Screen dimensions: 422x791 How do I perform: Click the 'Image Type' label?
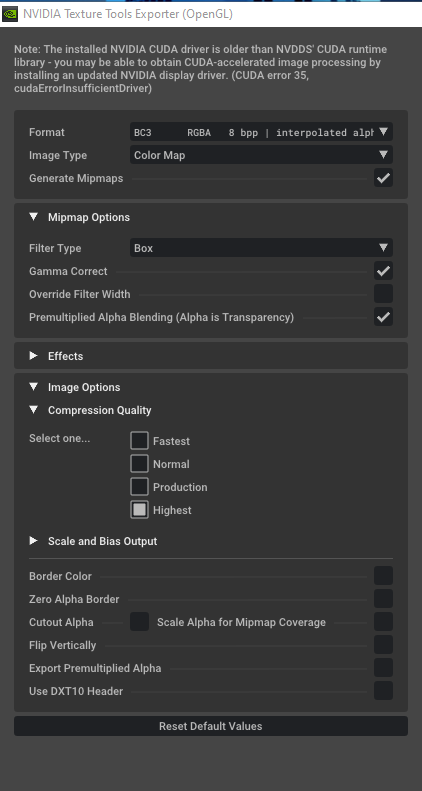click(57, 155)
